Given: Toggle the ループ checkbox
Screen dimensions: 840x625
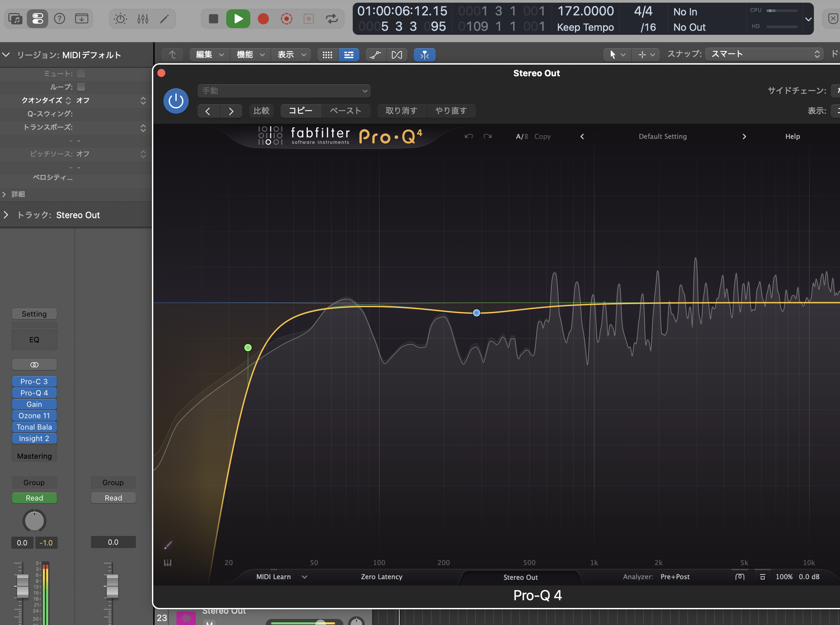Looking at the screenshot, I should tap(81, 87).
